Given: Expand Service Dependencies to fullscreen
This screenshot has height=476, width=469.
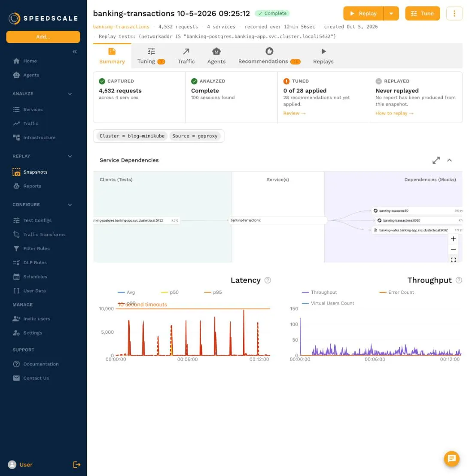Looking at the screenshot, I should point(436,160).
